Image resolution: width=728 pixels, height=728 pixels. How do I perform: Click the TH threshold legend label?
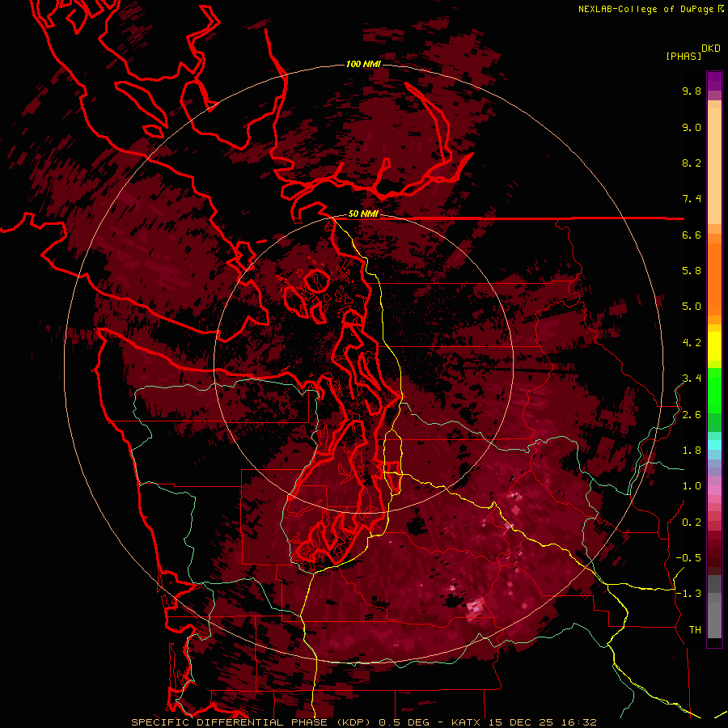pos(695,630)
